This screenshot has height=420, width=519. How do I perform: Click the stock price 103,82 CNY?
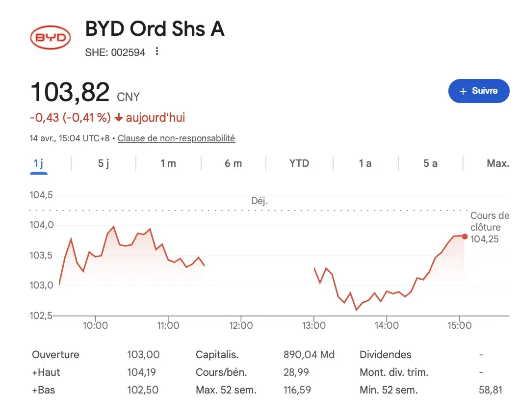(70, 92)
